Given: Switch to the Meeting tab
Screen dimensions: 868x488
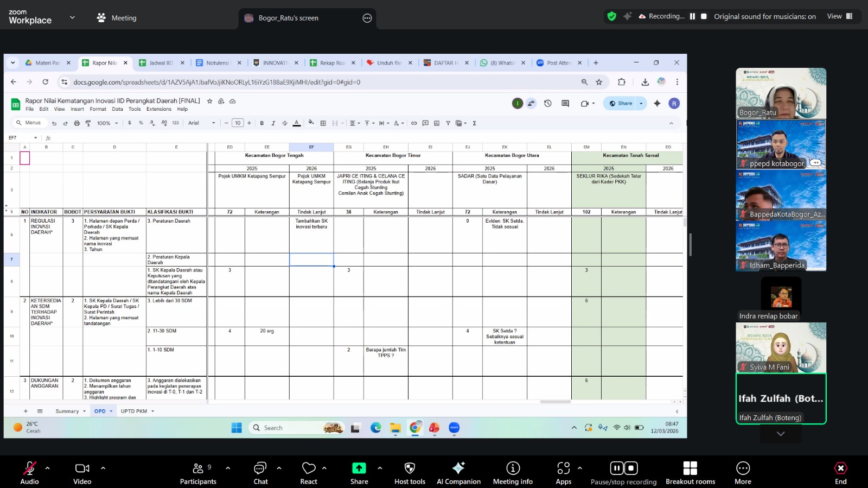Looking at the screenshot, I should (x=117, y=18).
